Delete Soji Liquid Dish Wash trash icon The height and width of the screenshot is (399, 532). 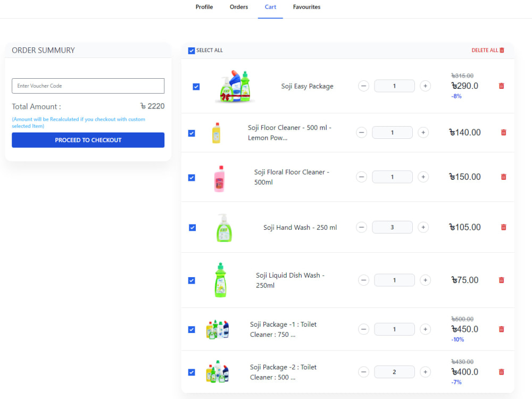[501, 280]
